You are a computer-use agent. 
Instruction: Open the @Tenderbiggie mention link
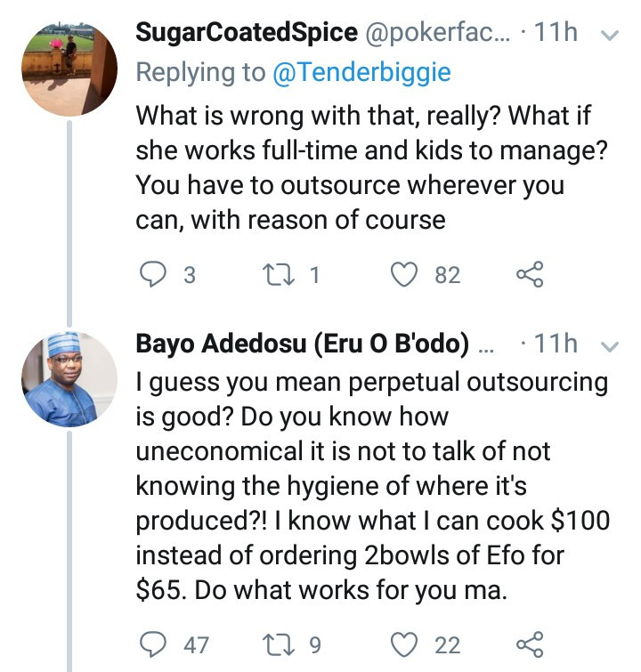361,72
